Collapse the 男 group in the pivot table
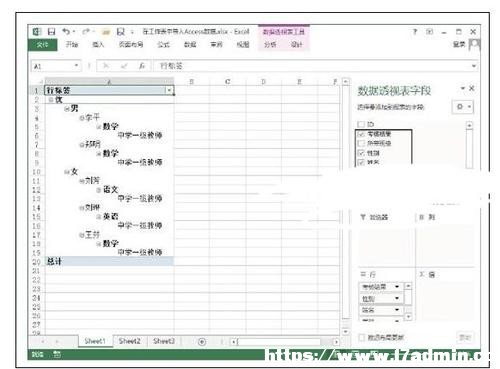The width and height of the screenshot is (500, 369). 67,108
